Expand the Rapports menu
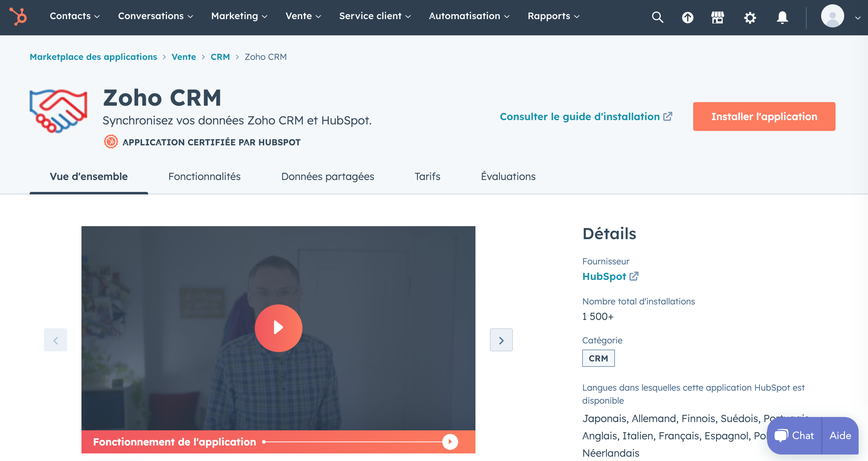Screen dimensions: 868x461 pyautogui.click(x=554, y=16)
